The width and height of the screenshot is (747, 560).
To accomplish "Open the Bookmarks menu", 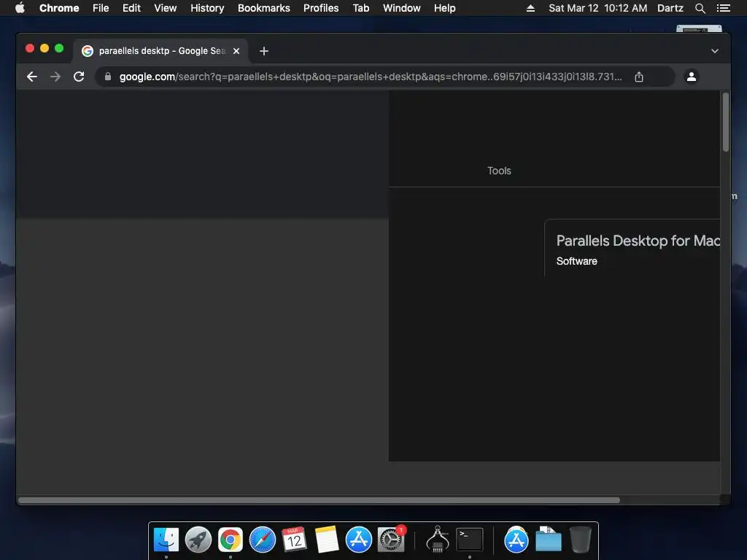I will click(264, 8).
